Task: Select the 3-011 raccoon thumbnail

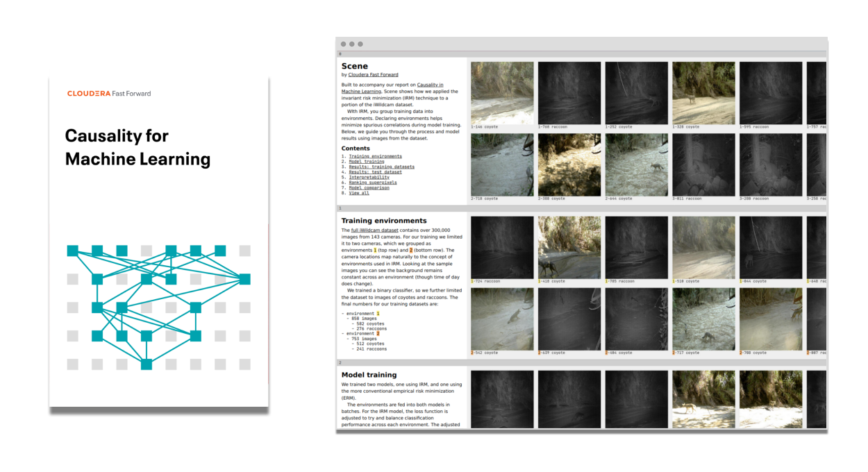Action: 703,165
